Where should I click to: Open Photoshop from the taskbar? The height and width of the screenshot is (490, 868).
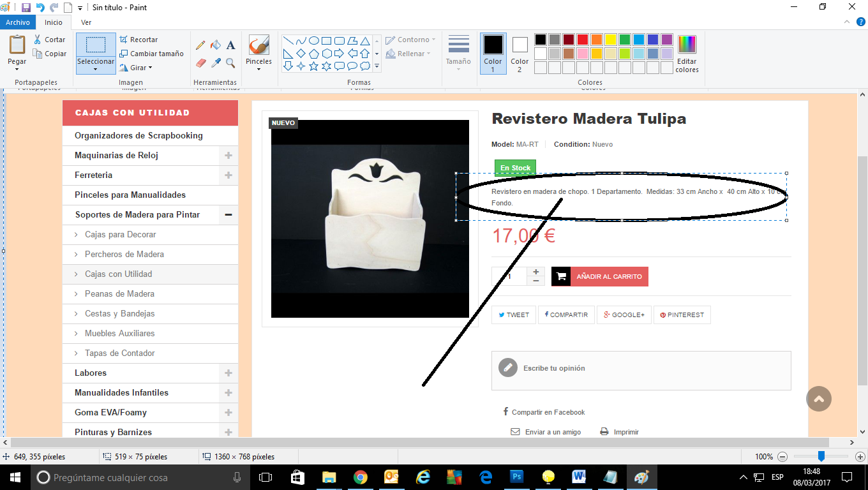point(517,477)
